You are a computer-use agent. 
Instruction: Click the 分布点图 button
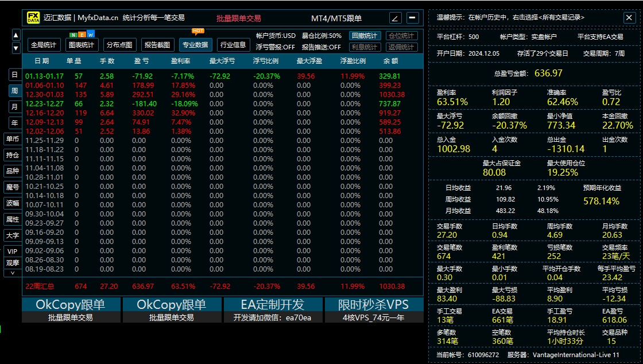click(119, 45)
